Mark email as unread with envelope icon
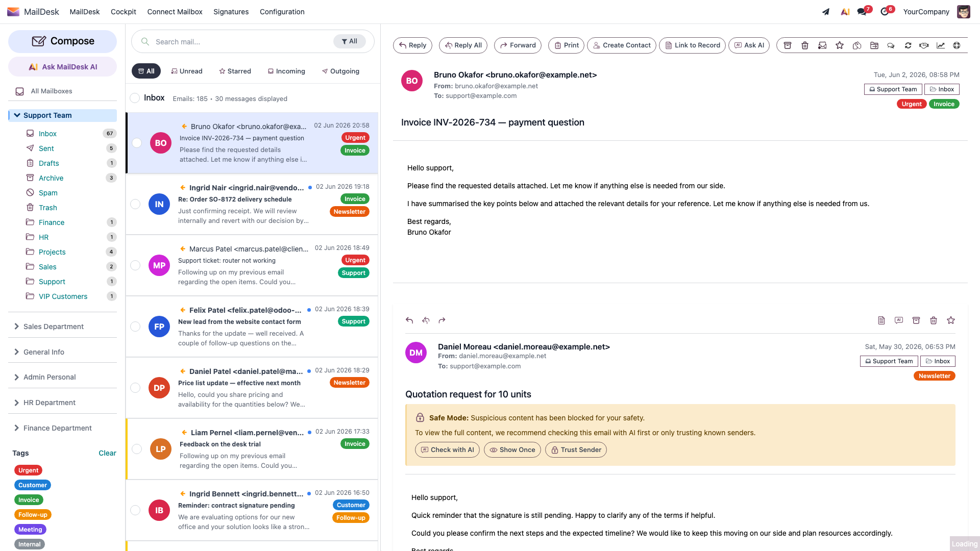Viewport: 980px width, 551px height. (x=822, y=45)
